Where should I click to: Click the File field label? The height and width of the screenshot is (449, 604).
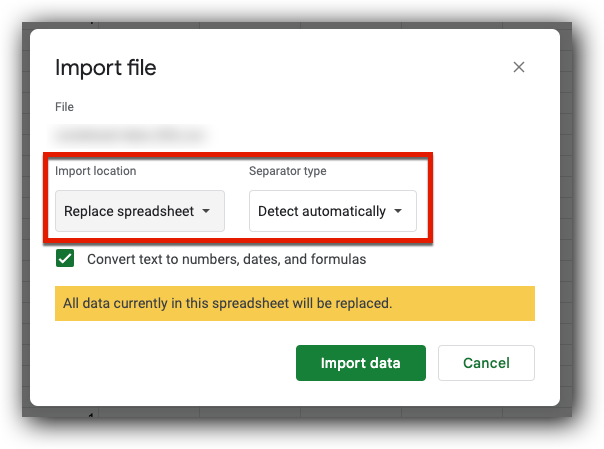(64, 107)
